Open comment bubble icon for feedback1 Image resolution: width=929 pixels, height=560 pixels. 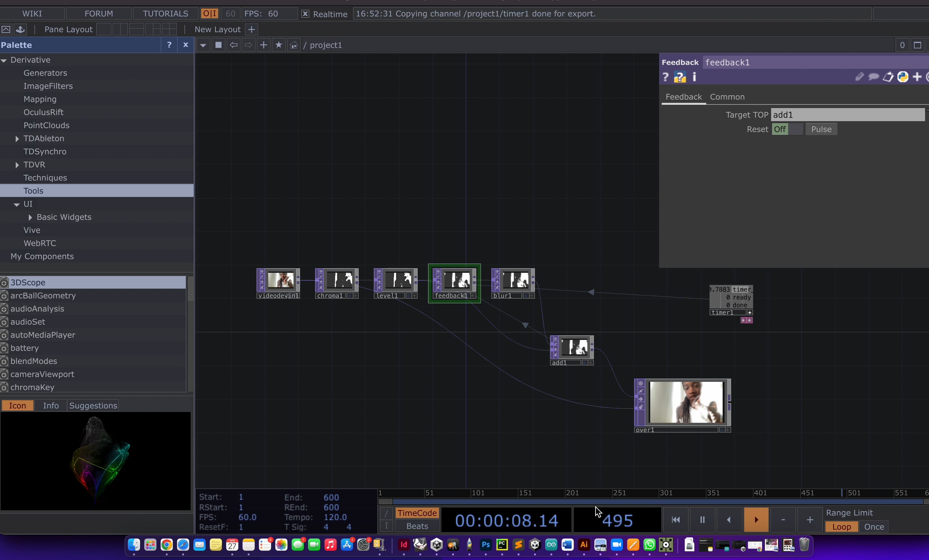point(874,77)
